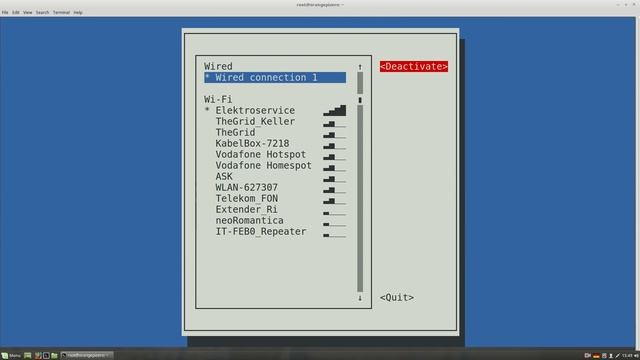Viewport: 640px width, 360px height.
Task: Open the user icon in the system tray
Action: [x=611, y=356]
